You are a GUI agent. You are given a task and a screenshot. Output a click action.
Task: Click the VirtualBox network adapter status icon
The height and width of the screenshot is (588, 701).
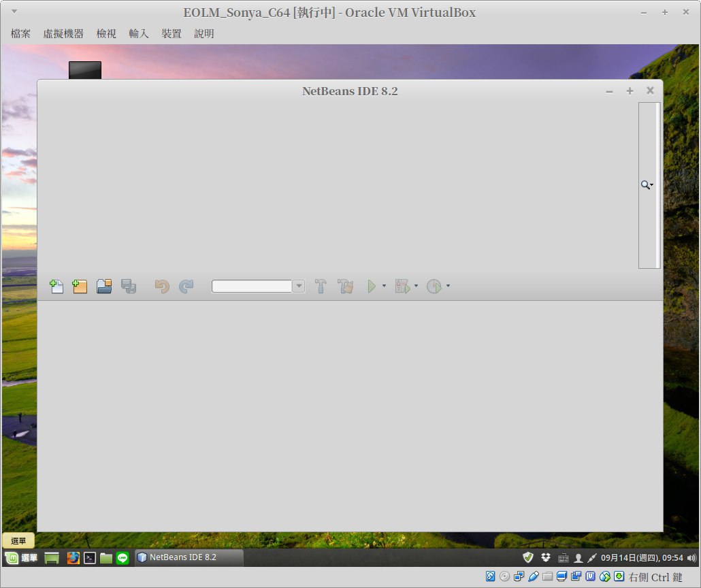coord(519,576)
